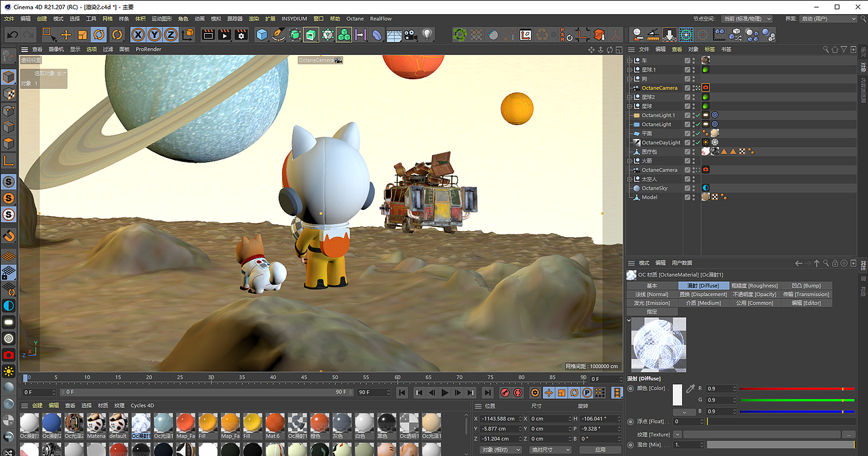Viewport: 868px width, 456px height.
Task: Jump to timeline start
Action: click(402, 392)
